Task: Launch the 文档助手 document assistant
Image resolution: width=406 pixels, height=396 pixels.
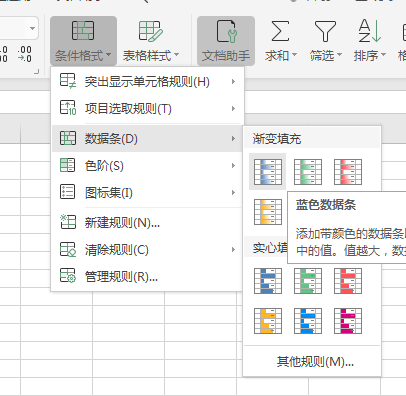Action: pyautogui.click(x=226, y=41)
